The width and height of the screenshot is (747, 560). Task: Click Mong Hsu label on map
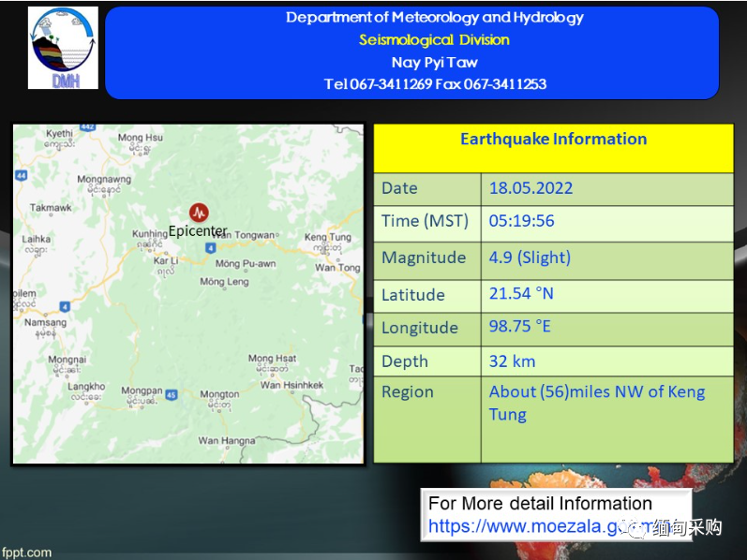click(x=141, y=138)
